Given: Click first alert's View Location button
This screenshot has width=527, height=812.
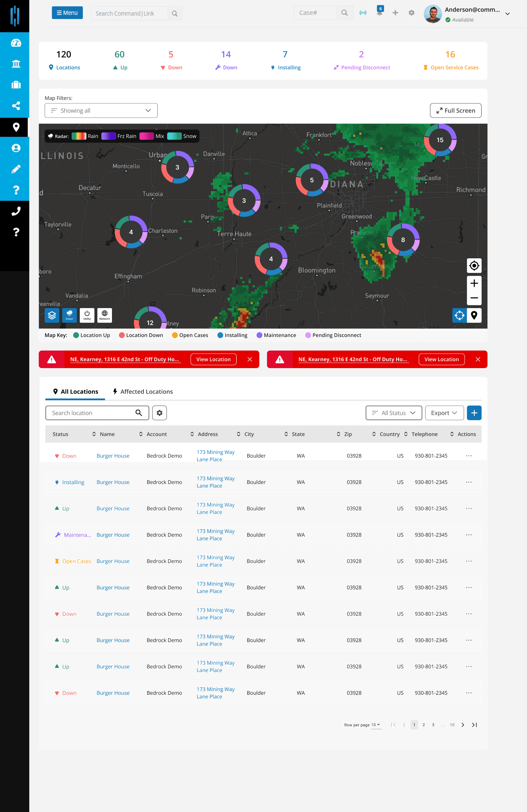Looking at the screenshot, I should [213, 359].
